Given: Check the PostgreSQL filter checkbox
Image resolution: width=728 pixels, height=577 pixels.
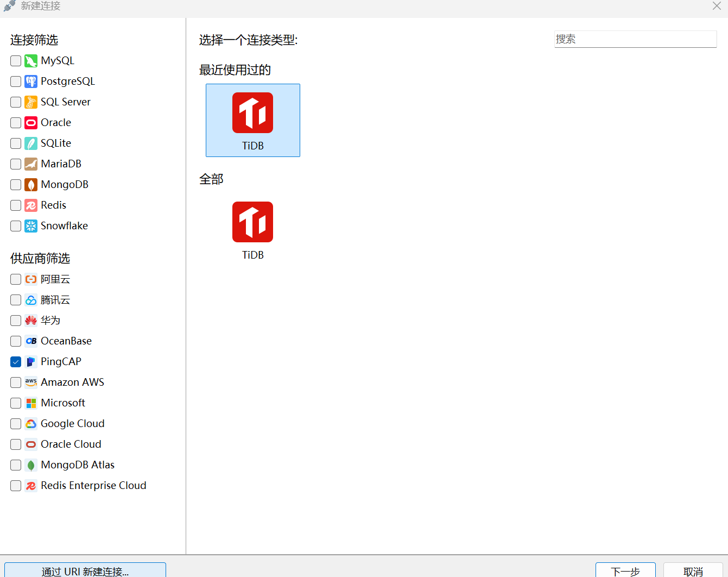Looking at the screenshot, I should [16, 81].
